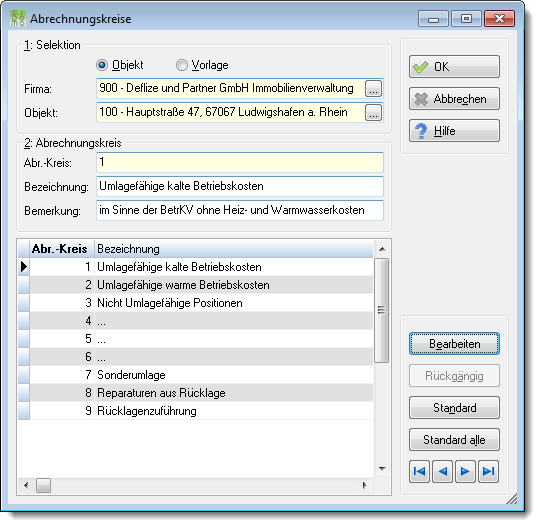Image resolution: width=540 pixels, height=527 pixels.
Task: Click the horizontal scrollbar thumb
Action: pyautogui.click(x=43, y=485)
